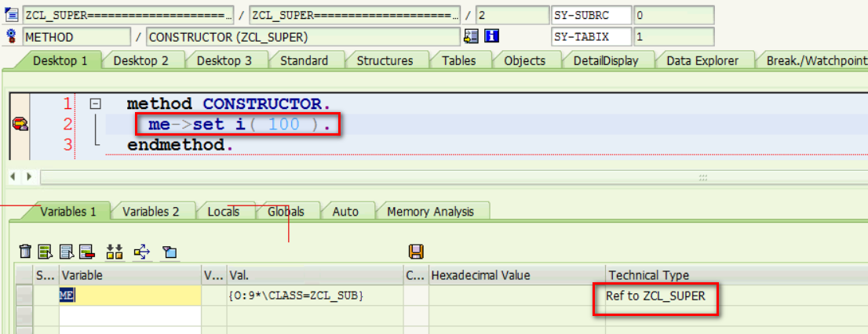Image resolution: width=868 pixels, height=334 pixels.
Task: Open the Objects tab
Action: tap(525, 61)
